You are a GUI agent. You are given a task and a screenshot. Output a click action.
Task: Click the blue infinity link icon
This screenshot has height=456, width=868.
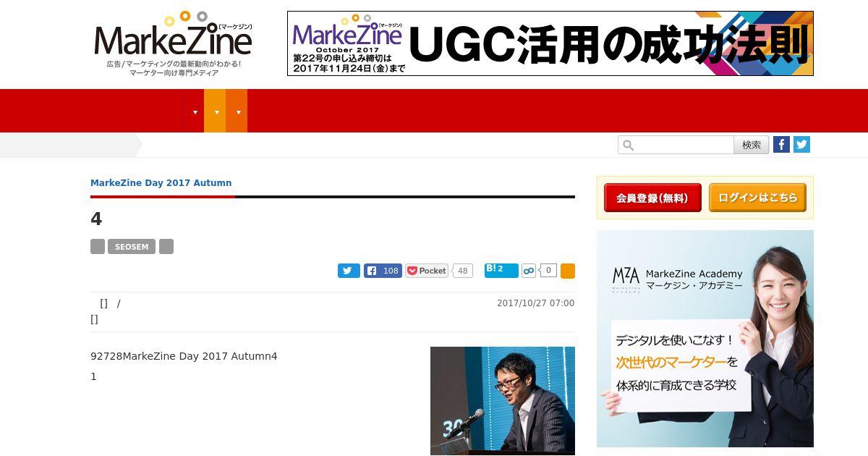click(529, 271)
